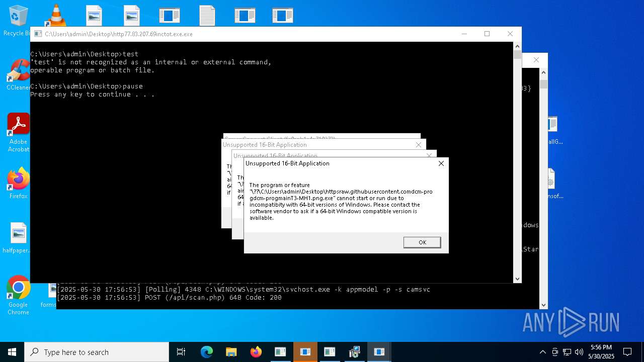Open the Windows Start menu
This screenshot has width=644, height=362.
[x=12, y=352]
